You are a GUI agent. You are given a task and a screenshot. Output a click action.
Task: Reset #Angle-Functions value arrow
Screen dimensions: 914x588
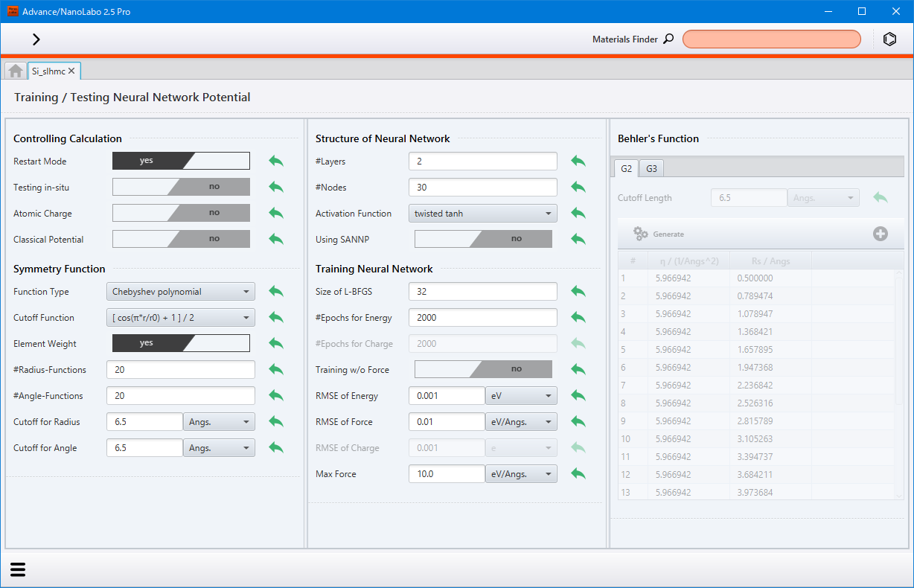coord(276,395)
